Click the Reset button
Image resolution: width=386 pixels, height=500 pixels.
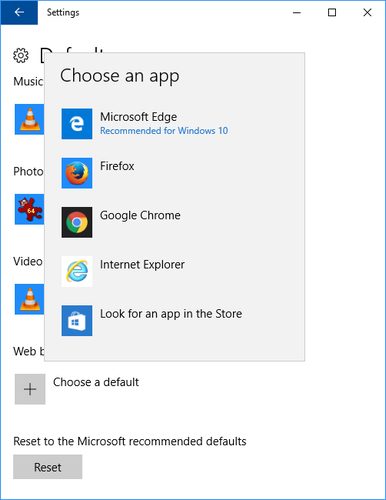(48, 467)
